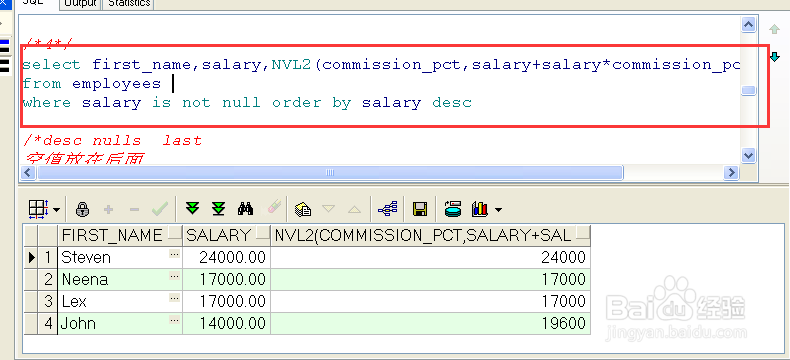Click the NVL2(COMMISSION_PCT,SALARY+SAL column header
The height and width of the screenshot is (360, 790).
click(430, 235)
